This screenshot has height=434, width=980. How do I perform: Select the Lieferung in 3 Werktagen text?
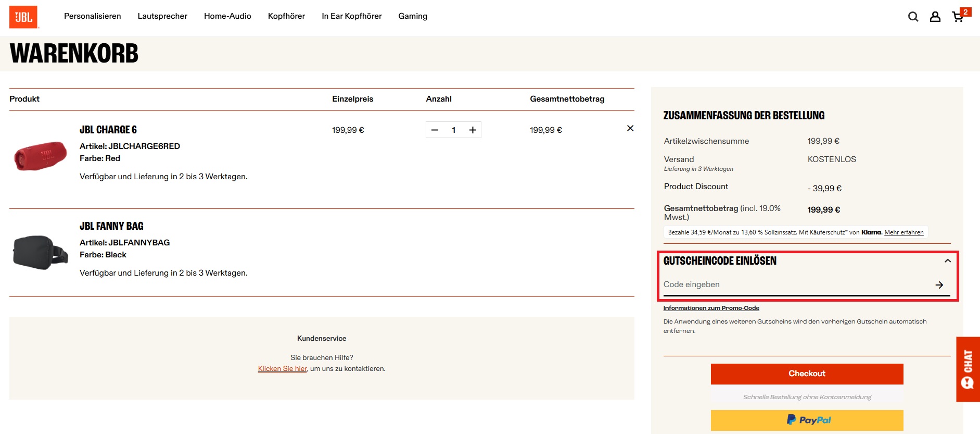698,169
